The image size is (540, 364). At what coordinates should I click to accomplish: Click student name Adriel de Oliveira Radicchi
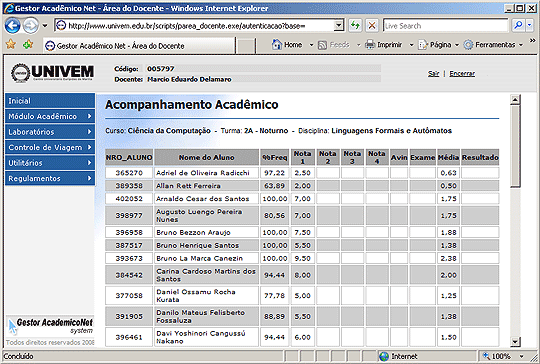(x=203, y=173)
